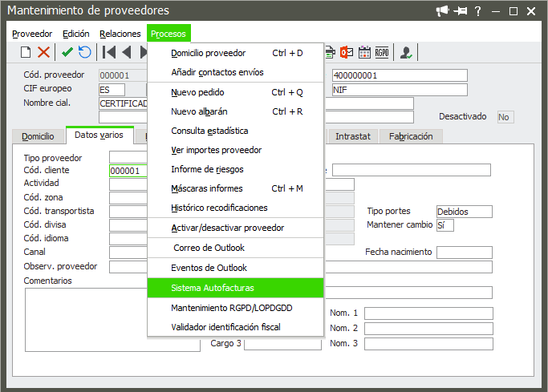Toggle the Desactivado field value
This screenshot has height=392, width=548.
505,117
